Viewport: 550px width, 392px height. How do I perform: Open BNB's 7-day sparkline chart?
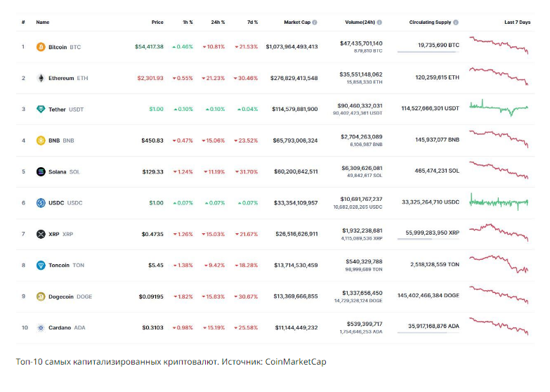point(499,139)
